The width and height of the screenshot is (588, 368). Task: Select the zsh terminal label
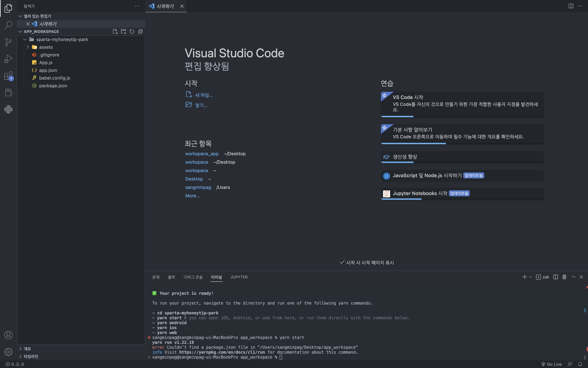542,277
